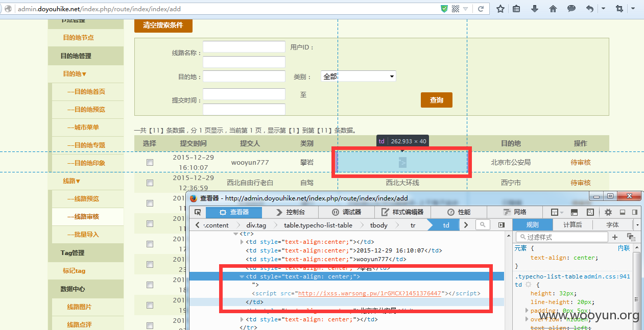Expand the 目的地▼ sidebar group
The image size is (644, 330).
[x=75, y=74]
